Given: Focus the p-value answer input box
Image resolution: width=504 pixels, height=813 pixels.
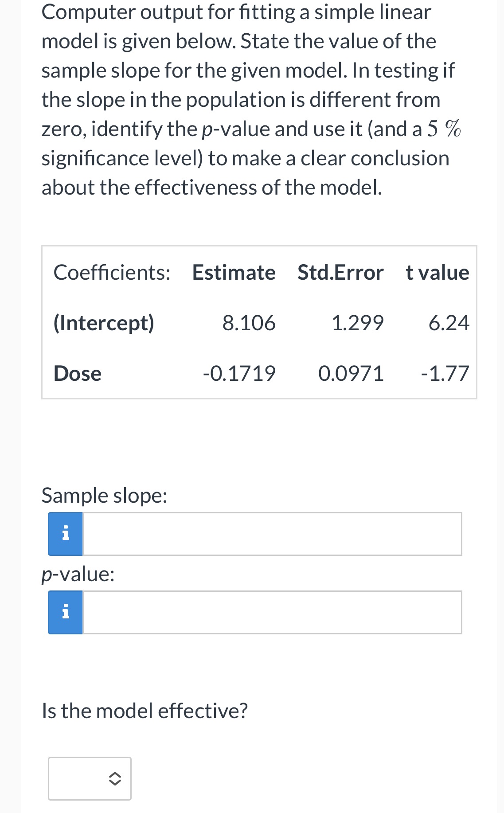Looking at the screenshot, I should click(272, 612).
